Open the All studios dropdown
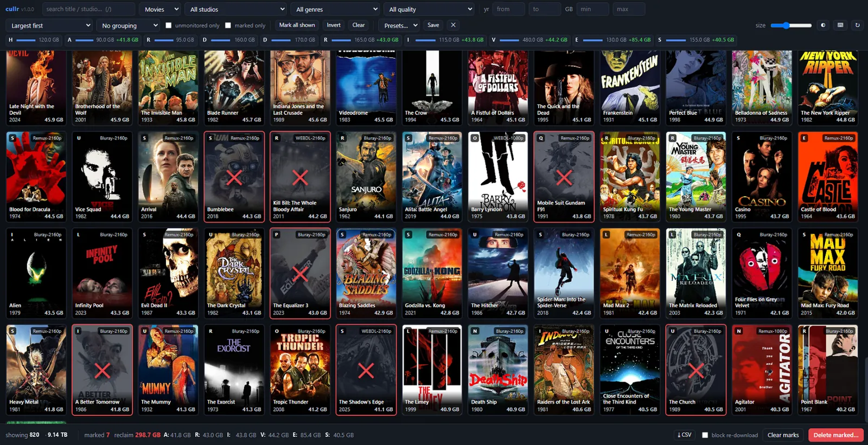 (x=236, y=9)
